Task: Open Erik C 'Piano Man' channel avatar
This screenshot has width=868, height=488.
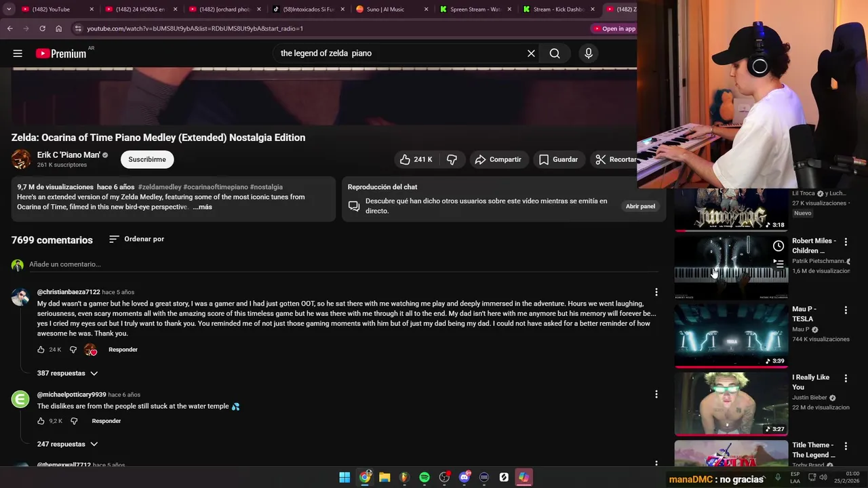Action: point(21,159)
